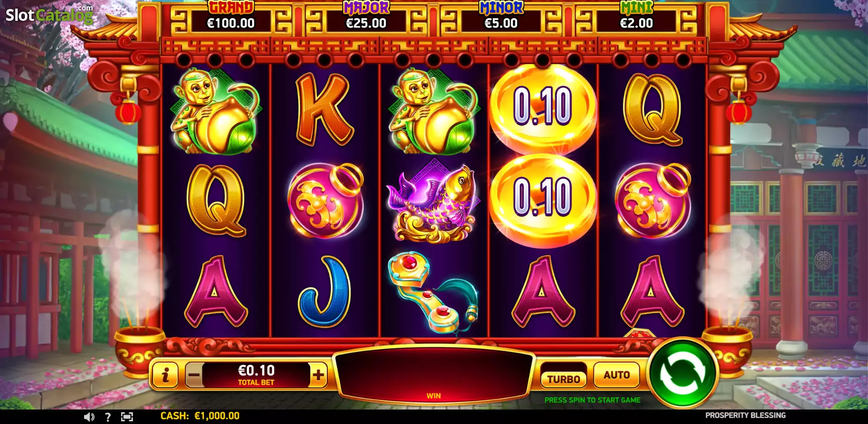Select the Grand jackpot €100.00 panel
The width and height of the screenshot is (868, 424).
point(231,18)
